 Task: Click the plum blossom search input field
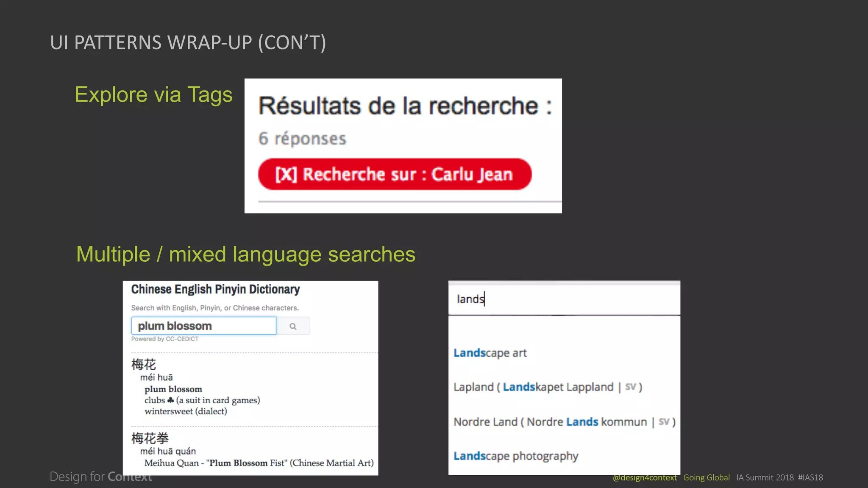click(204, 326)
